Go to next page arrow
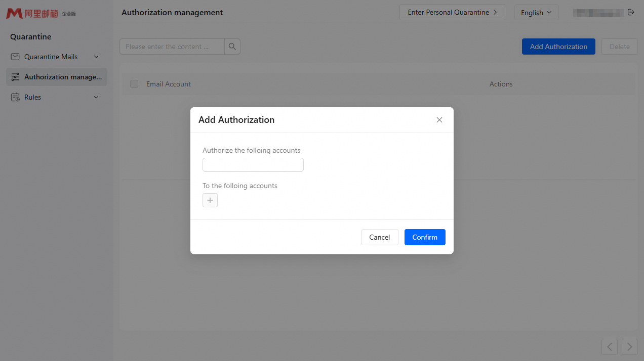This screenshot has height=361, width=644. [x=630, y=346]
